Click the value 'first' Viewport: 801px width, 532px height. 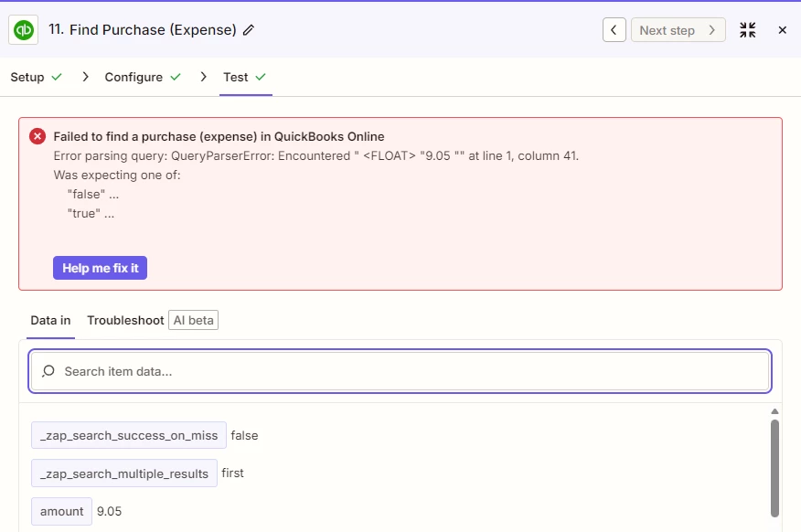[x=232, y=473]
